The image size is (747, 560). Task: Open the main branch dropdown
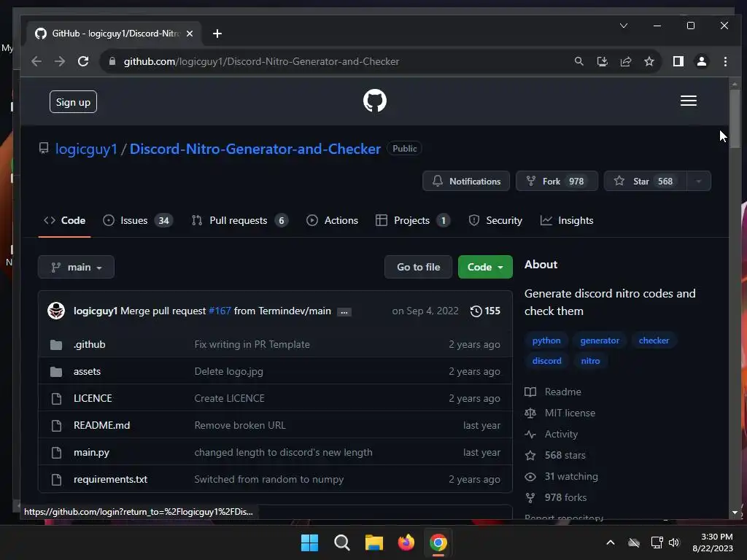pyautogui.click(x=76, y=267)
